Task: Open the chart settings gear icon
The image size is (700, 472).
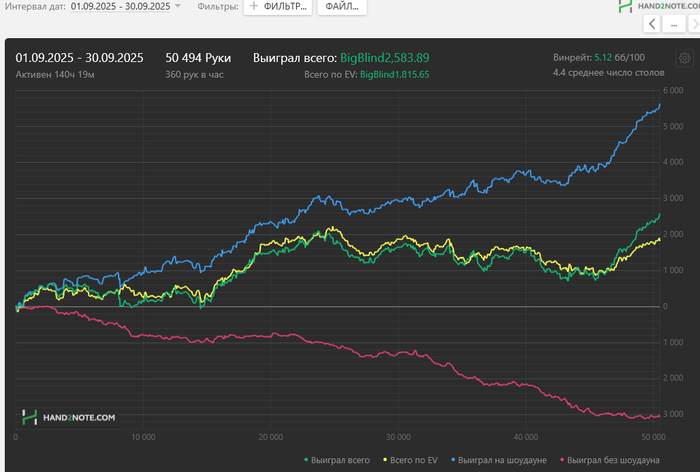Action: pyautogui.click(x=684, y=58)
